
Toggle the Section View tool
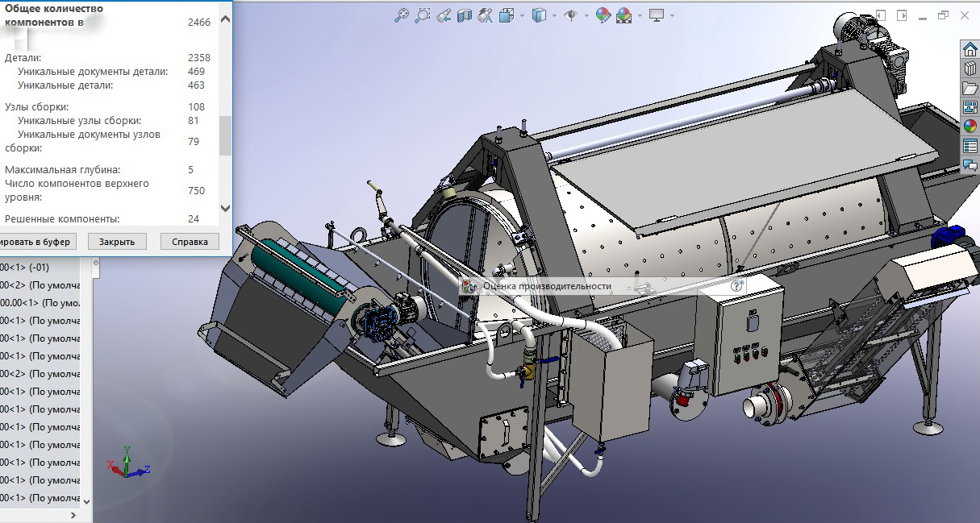[x=464, y=15]
